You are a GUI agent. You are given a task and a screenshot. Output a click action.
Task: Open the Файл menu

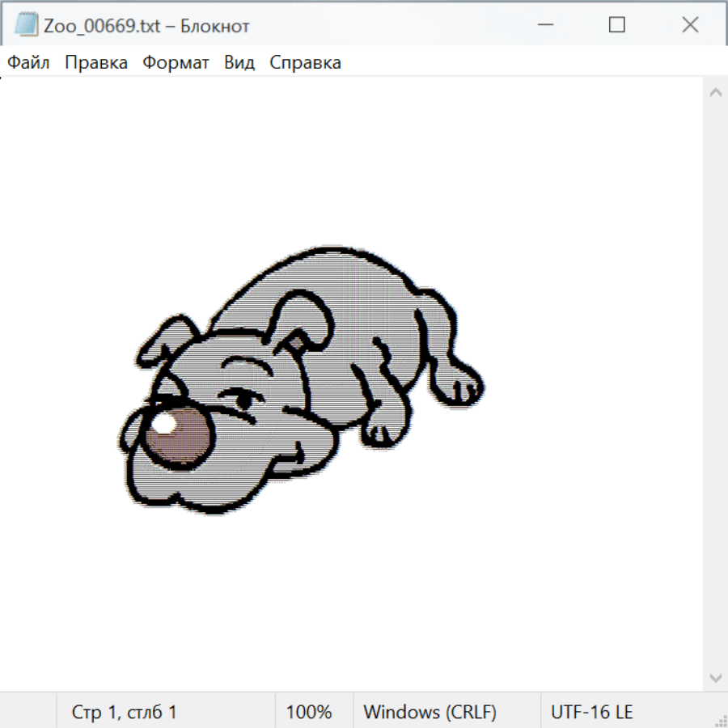[28, 62]
